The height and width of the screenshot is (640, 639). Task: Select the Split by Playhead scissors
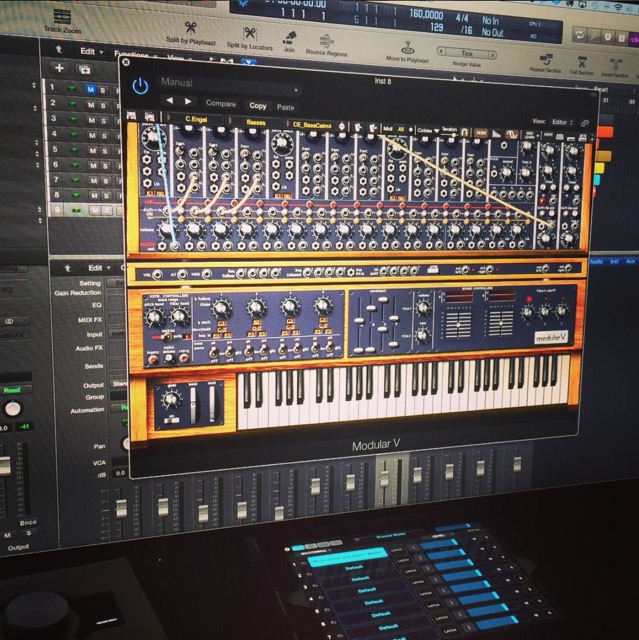(x=190, y=28)
